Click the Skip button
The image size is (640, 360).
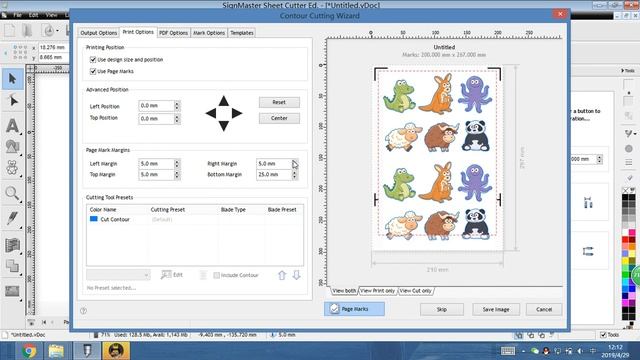click(x=442, y=309)
